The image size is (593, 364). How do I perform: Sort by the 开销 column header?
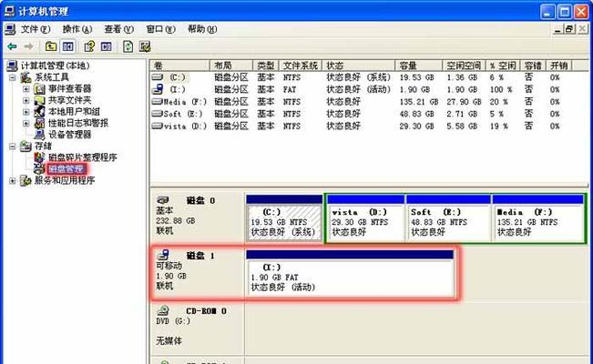[x=559, y=66]
